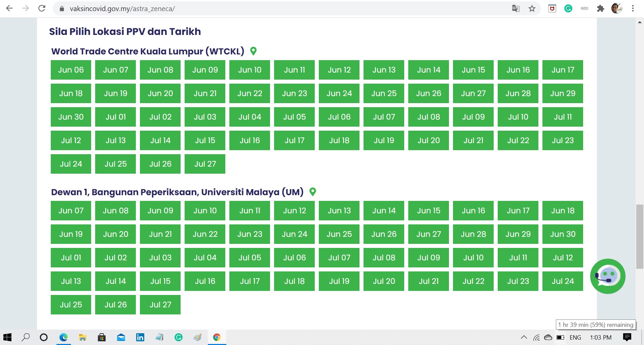This screenshot has height=345, width=644.
Task: Open the chatbot assistant bubble
Action: 607,276
